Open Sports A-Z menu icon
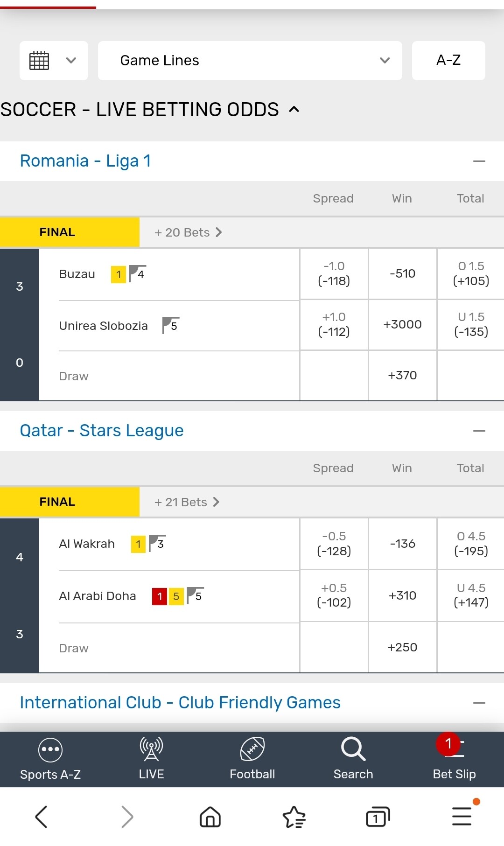Screen dimensions: 504x846 [50, 749]
